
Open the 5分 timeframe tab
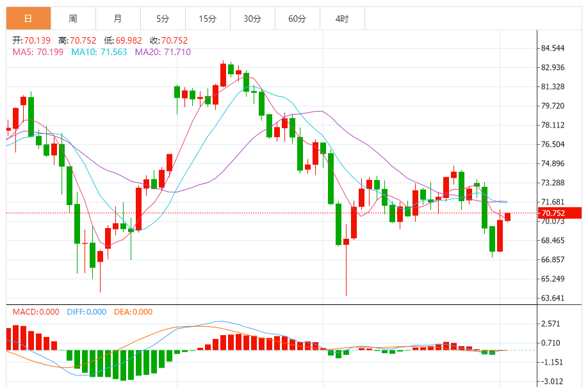pyautogui.click(x=163, y=19)
